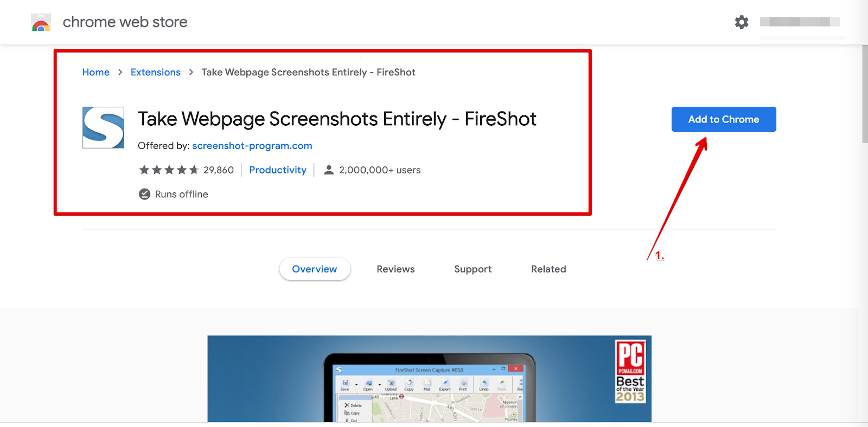
Task: Click the chrome web store title text
Action: tap(125, 22)
